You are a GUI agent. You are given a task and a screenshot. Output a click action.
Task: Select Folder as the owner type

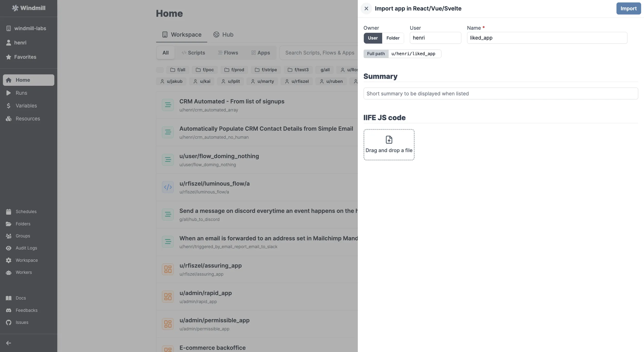click(x=393, y=38)
